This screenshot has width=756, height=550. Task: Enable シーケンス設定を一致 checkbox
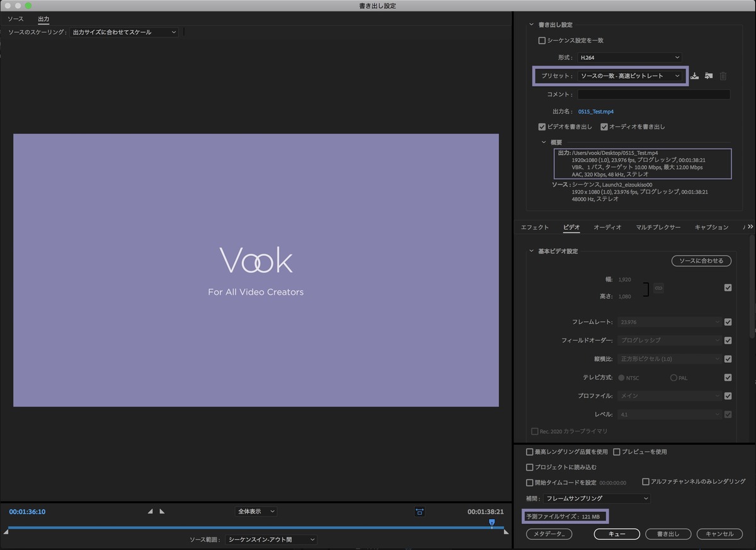point(542,40)
